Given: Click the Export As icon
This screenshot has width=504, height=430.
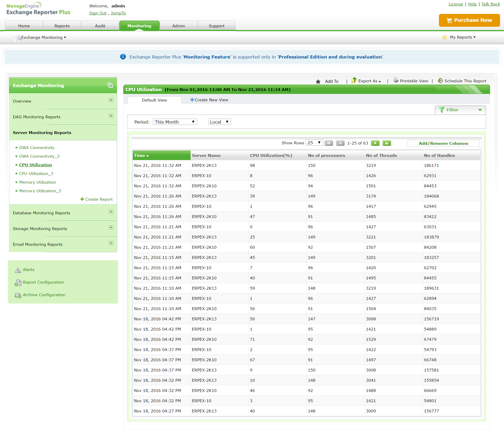Looking at the screenshot, I should [x=354, y=80].
